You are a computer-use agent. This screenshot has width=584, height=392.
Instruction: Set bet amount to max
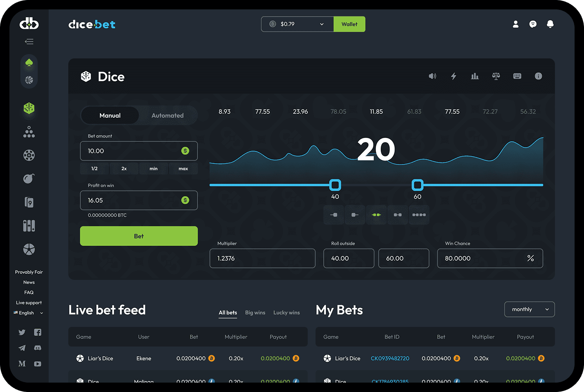coord(183,169)
